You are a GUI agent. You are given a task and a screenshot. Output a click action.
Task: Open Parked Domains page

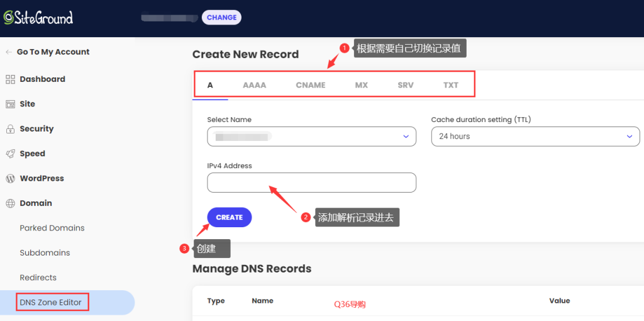click(x=52, y=228)
